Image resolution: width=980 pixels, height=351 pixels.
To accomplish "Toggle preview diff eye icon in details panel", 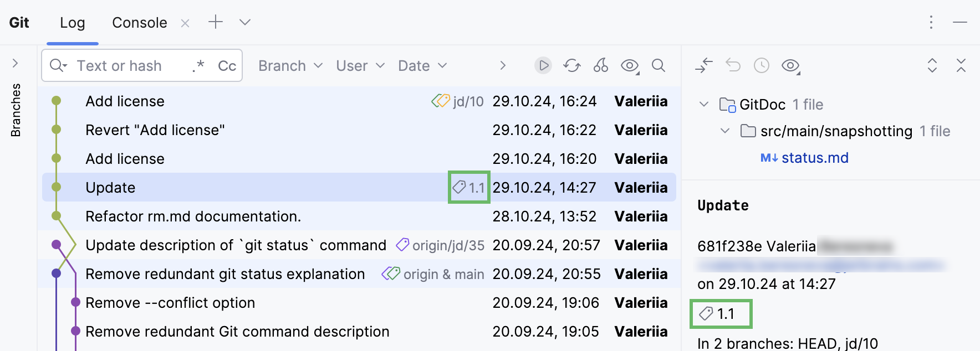I will (x=789, y=65).
